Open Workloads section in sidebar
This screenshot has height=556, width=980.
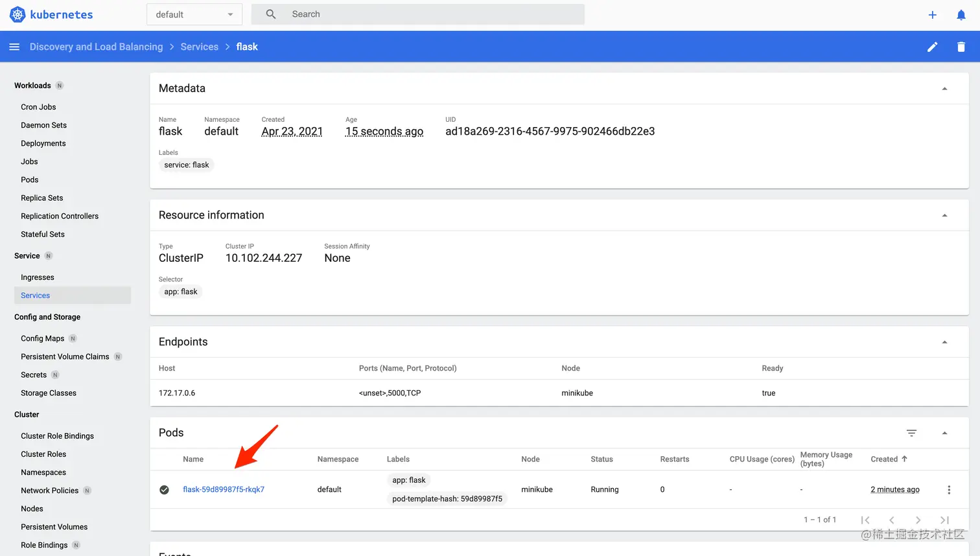[32, 86]
